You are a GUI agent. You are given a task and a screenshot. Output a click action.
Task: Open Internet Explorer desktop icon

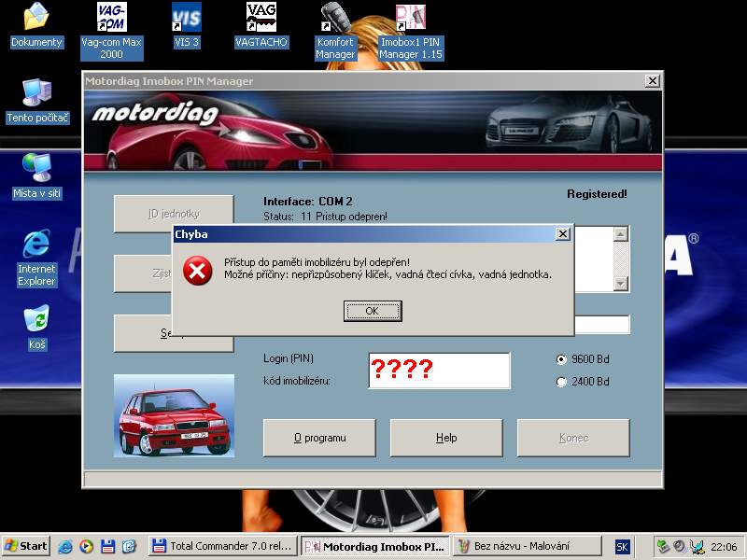[x=36, y=259]
